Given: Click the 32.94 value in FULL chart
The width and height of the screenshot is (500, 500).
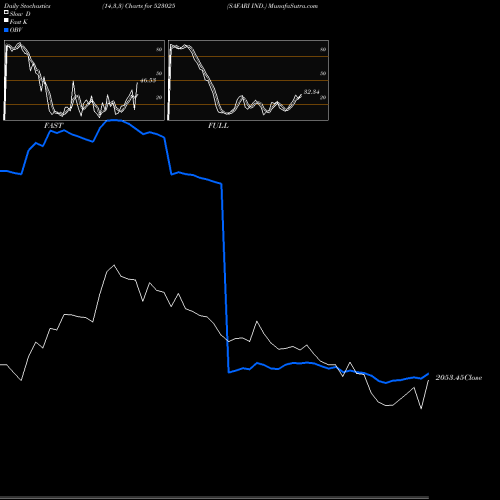Looking at the screenshot, I should 311,92.
